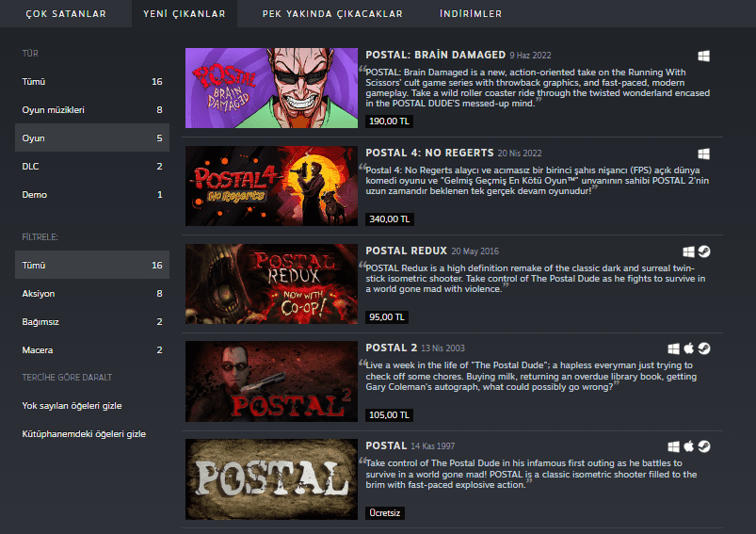The width and height of the screenshot is (756, 534).
Task: Open the POSTAL 2 game title link
Action: click(392, 348)
